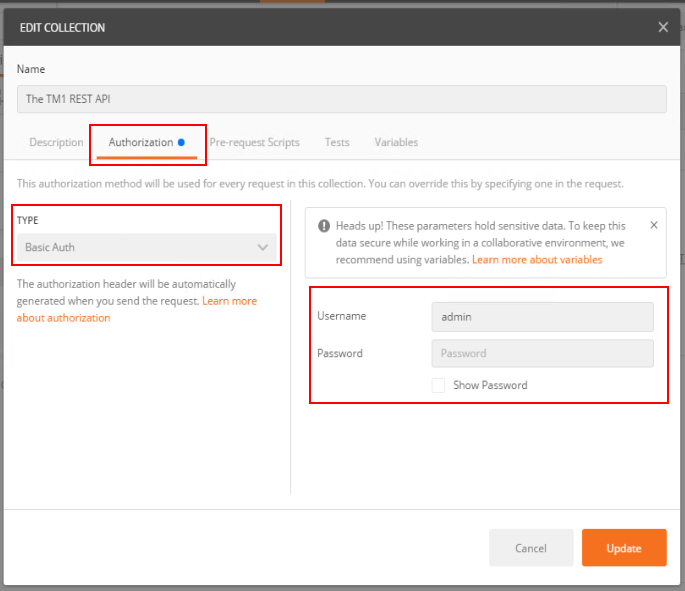Dismiss the Heads up warning banner

[654, 225]
